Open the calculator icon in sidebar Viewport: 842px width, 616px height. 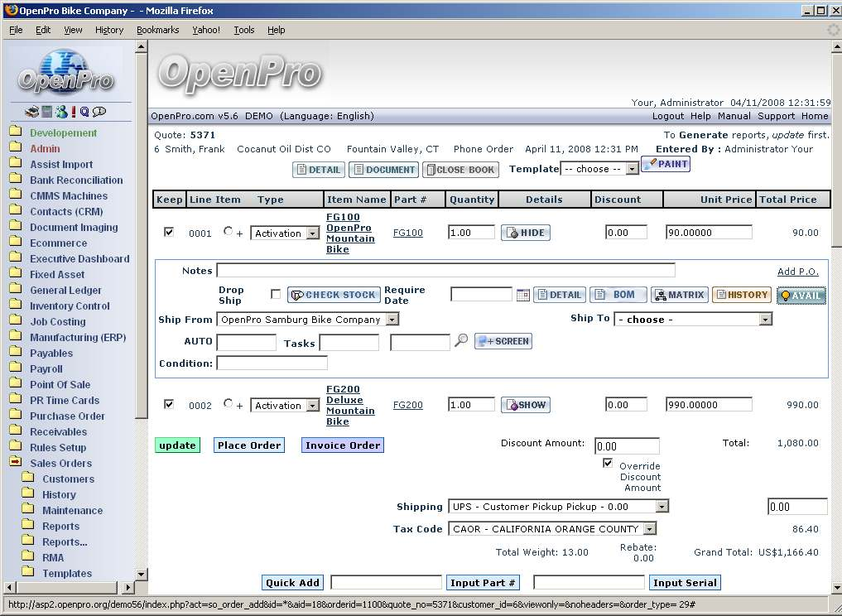(x=46, y=112)
